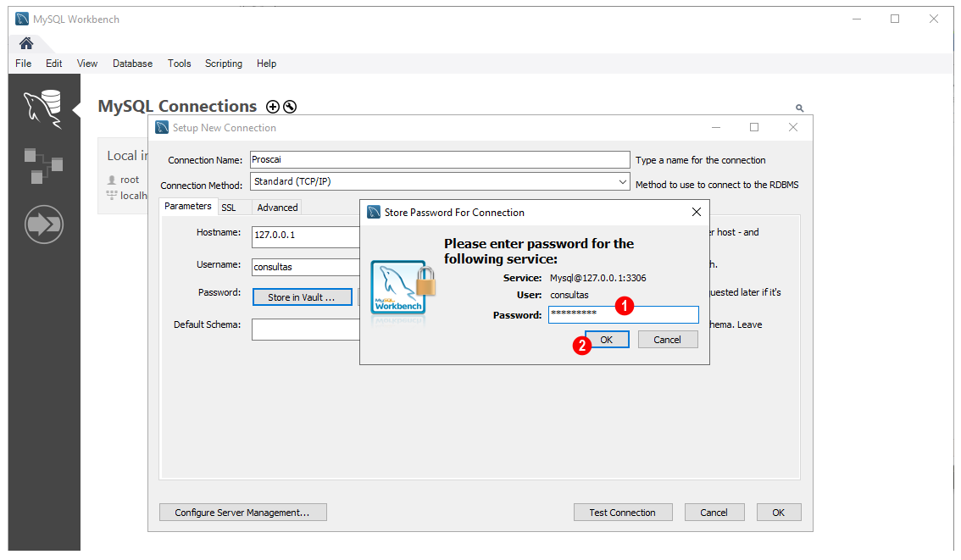Click the "consultas" user value in dialog
961x560 pixels.
(569, 295)
